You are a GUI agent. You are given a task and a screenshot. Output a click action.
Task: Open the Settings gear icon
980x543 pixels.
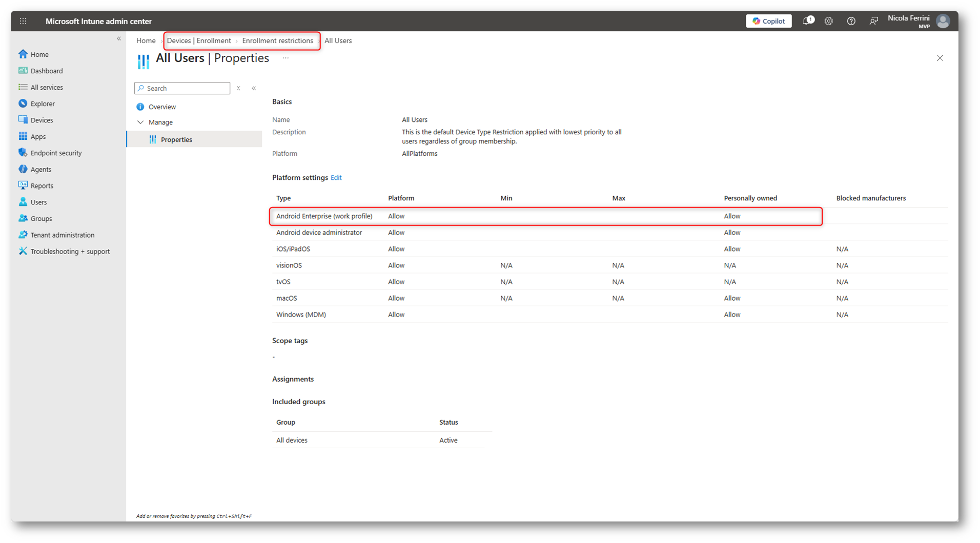coord(829,21)
